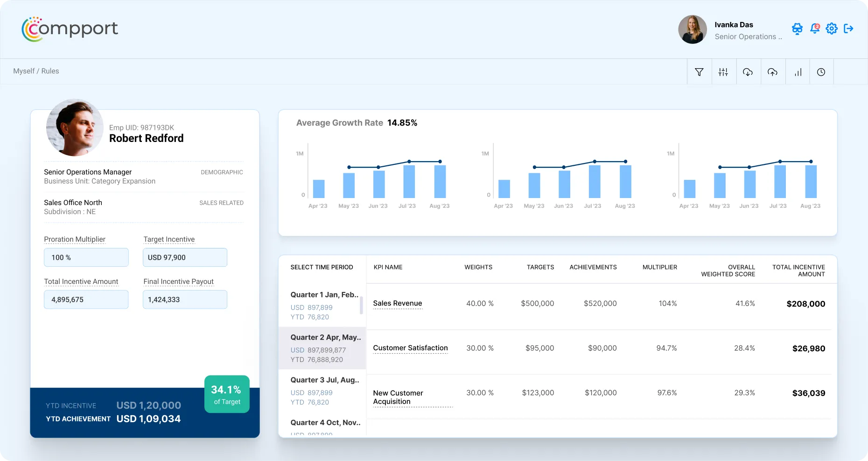Click the 40.00 % weights value
Screen dimensions: 868x461
click(x=480, y=304)
